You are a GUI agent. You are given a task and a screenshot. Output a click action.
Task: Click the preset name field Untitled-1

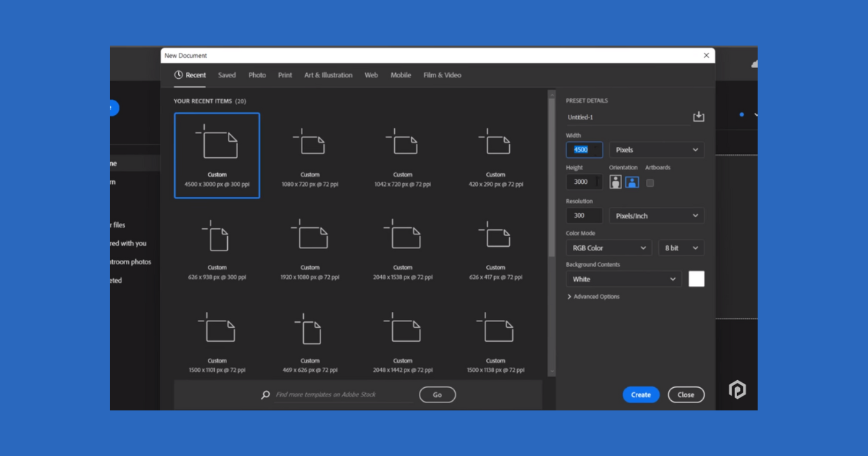coord(626,117)
